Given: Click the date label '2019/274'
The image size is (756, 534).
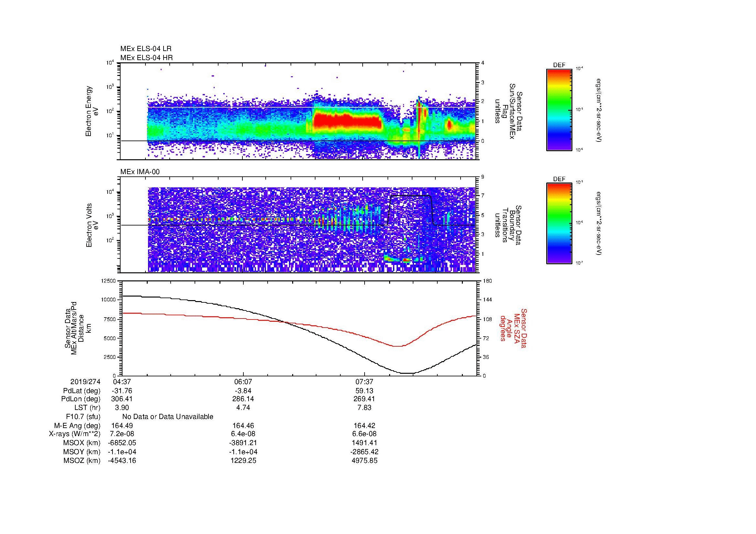Looking at the screenshot, I should click(85, 382).
